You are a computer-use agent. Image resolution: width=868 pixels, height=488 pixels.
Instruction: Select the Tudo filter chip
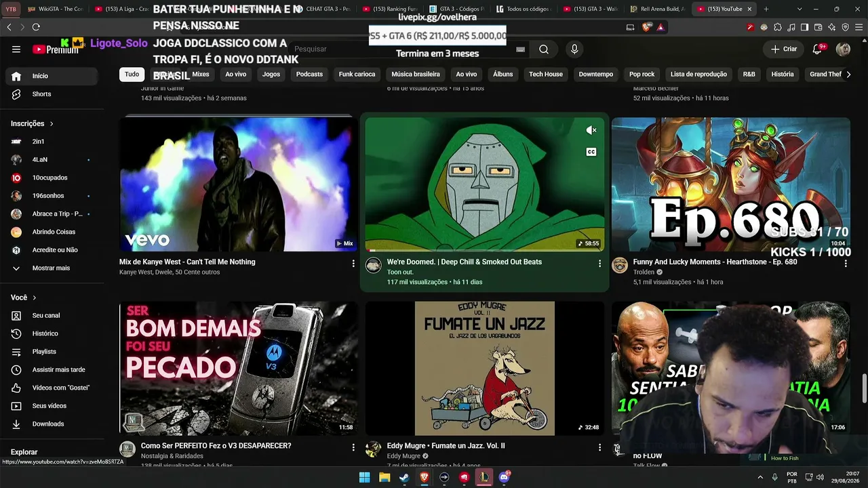132,75
